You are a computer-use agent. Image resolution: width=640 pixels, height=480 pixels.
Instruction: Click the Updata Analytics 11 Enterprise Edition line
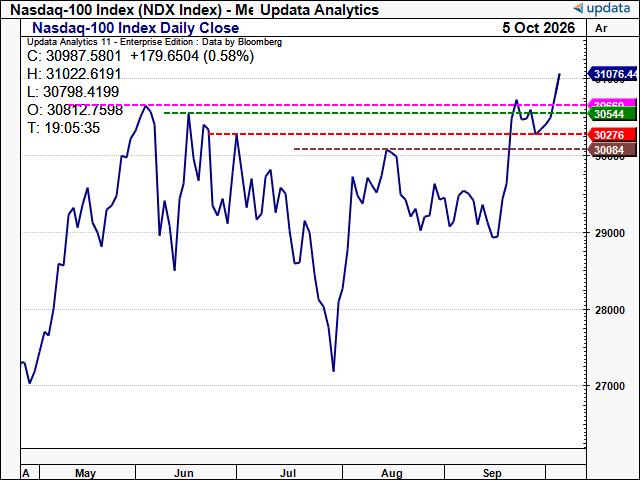[154, 42]
